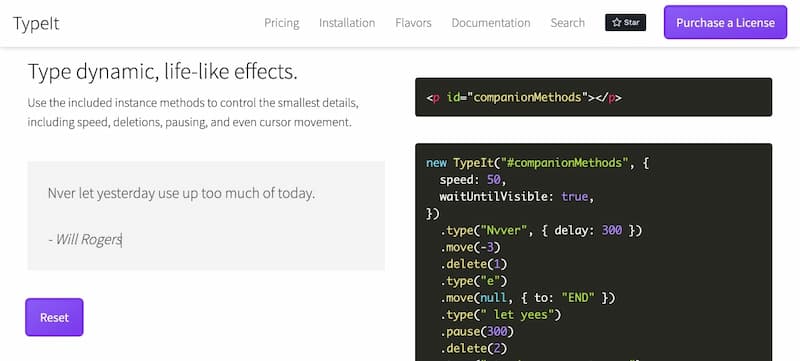Click the .move(-3) code line

click(x=470, y=247)
